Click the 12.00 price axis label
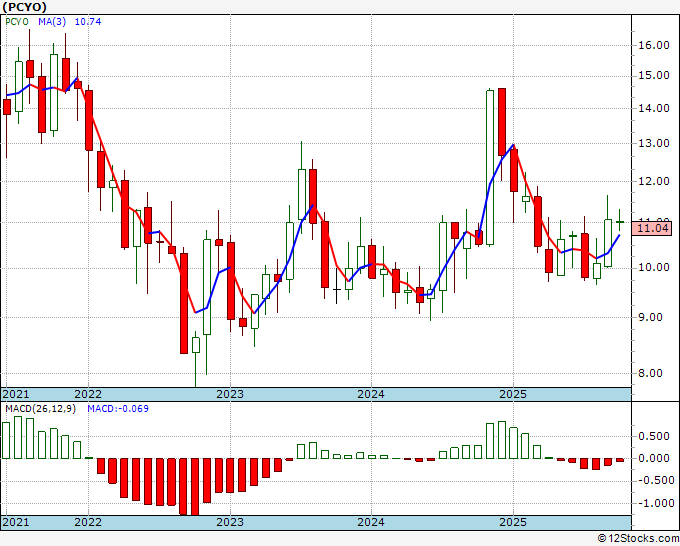 (x=654, y=181)
